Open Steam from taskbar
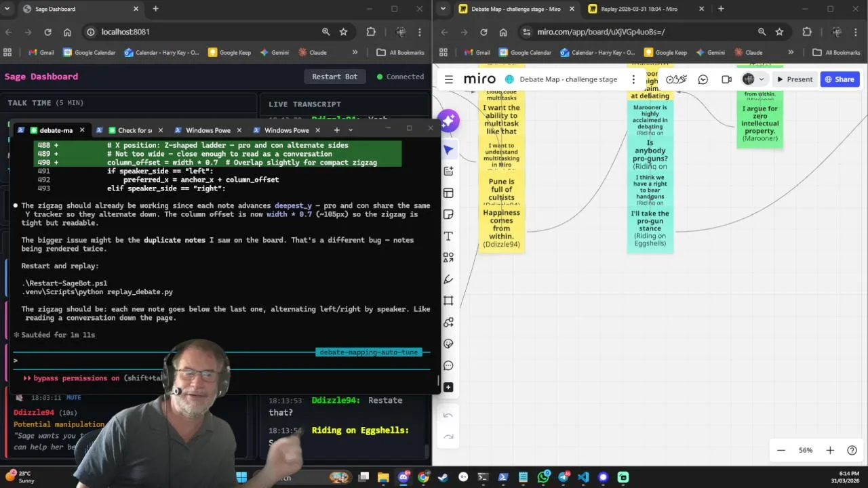This screenshot has width=868, height=488. pos(443,477)
